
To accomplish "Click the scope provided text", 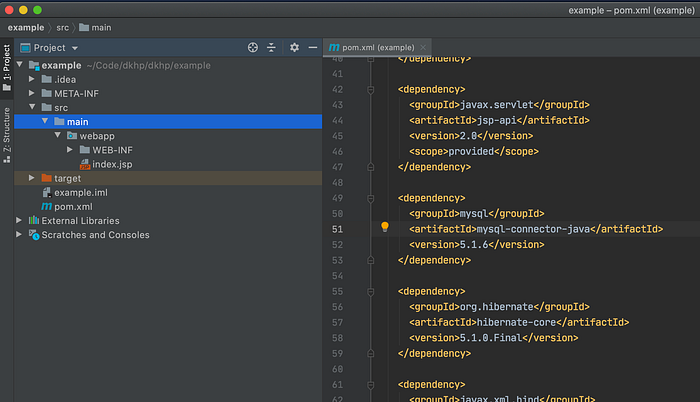I will [x=471, y=151].
